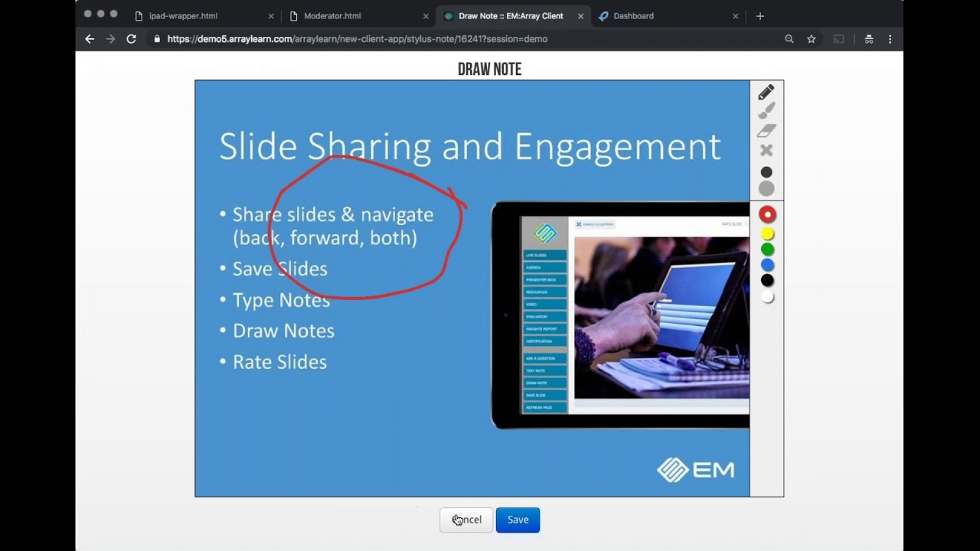This screenshot has width=980, height=551.
Task: Click the Cancel button
Action: click(x=466, y=520)
